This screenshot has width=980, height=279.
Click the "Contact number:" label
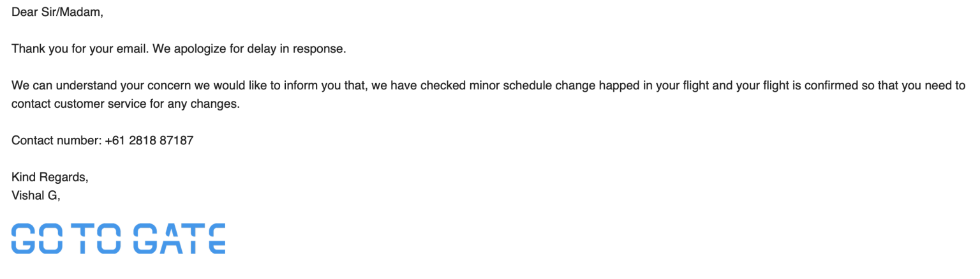tap(57, 140)
